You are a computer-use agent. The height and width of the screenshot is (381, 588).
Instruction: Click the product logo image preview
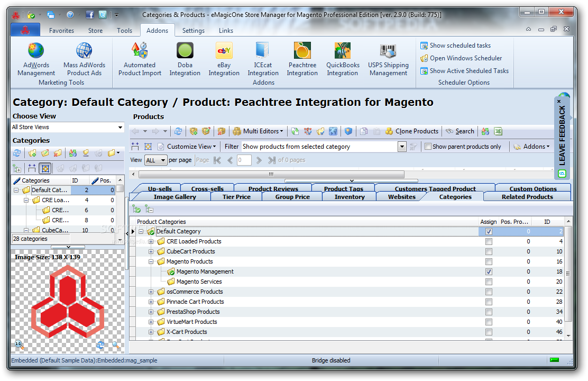click(x=68, y=302)
